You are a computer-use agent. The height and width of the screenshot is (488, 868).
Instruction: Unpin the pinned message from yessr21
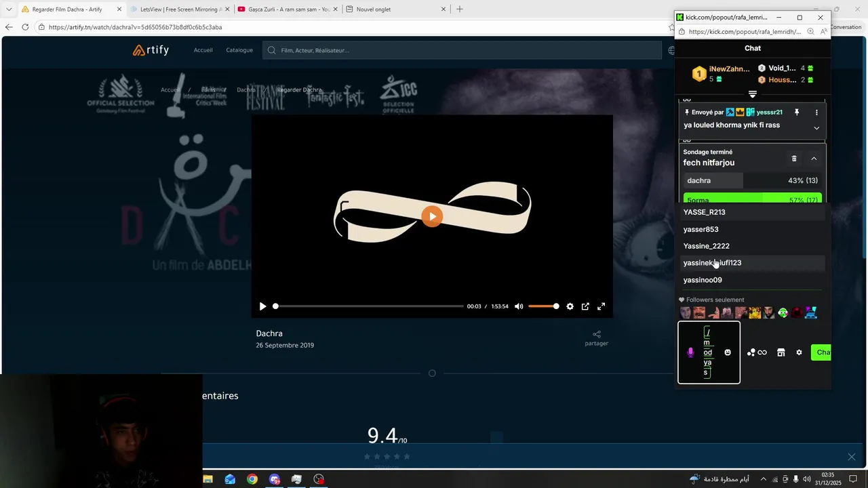[x=797, y=113]
